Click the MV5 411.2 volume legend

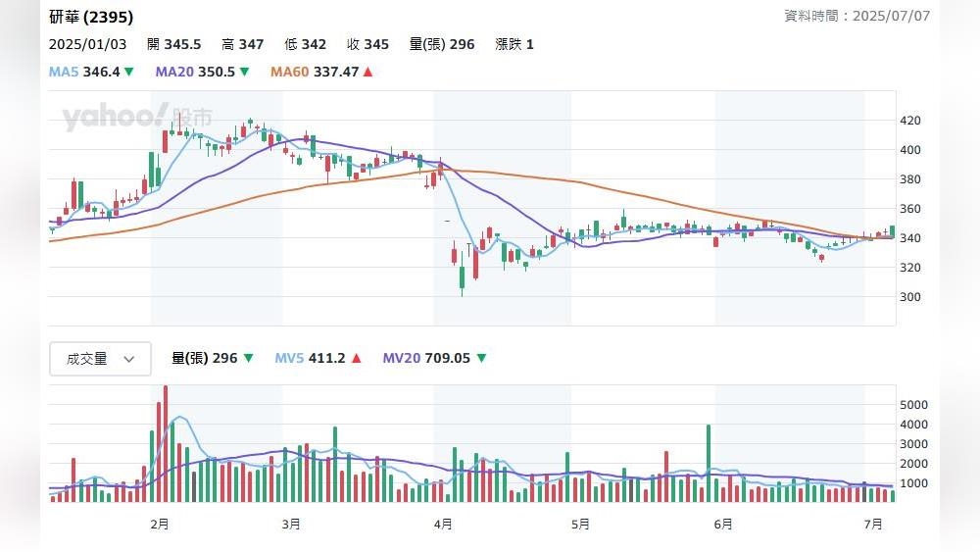click(x=310, y=359)
